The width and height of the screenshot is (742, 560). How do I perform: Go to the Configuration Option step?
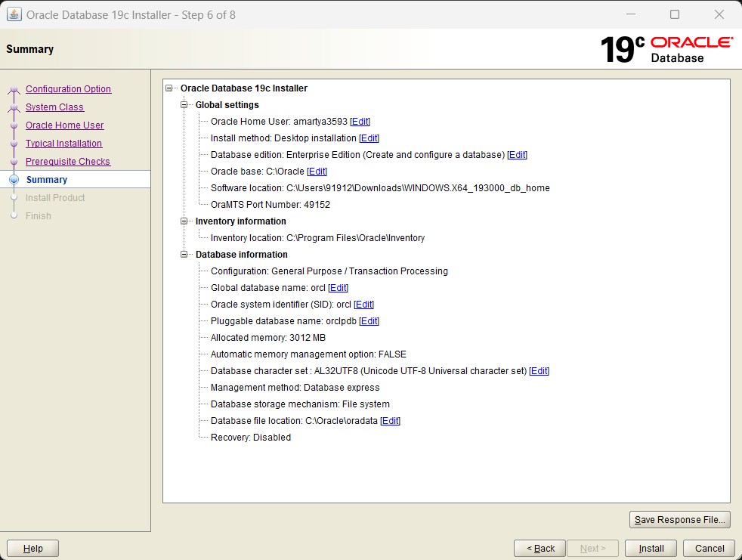point(68,89)
